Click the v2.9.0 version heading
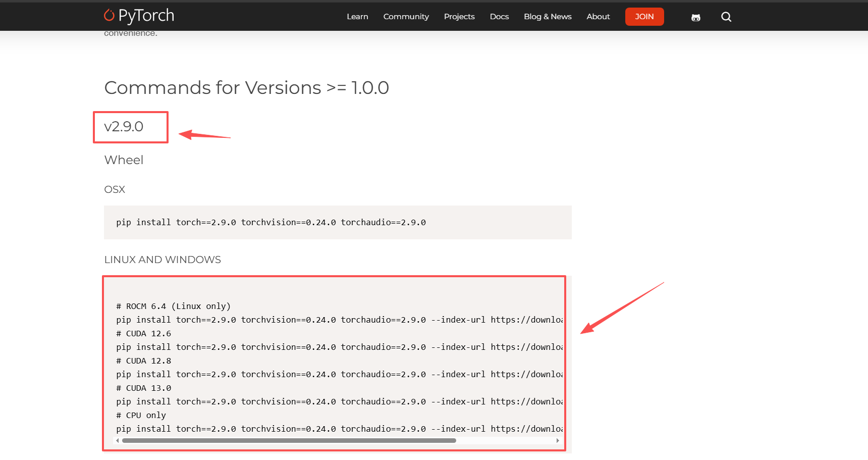Screen dimensions: 868x460 click(124, 126)
